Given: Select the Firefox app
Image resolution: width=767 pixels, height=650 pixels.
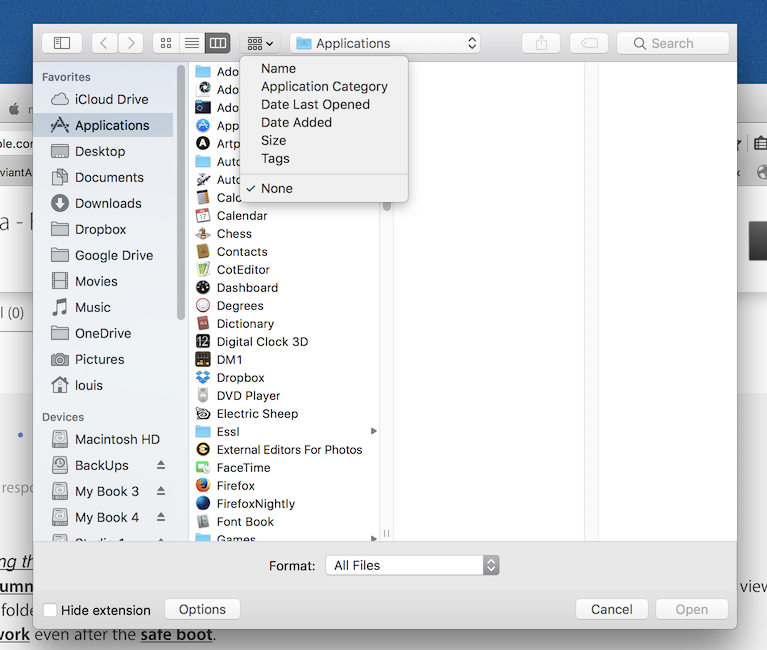Looking at the screenshot, I should click(x=286, y=486).
